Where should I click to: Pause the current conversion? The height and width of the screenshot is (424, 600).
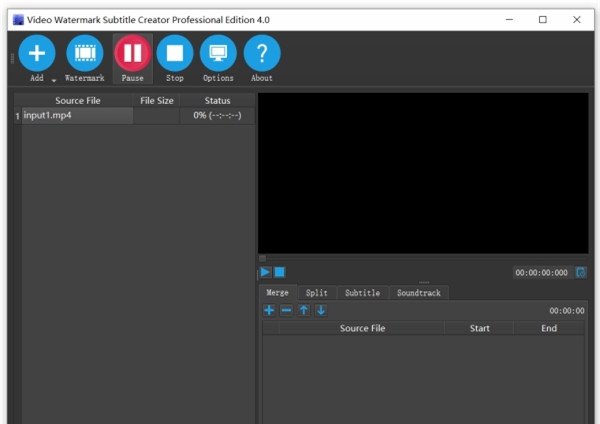click(132, 53)
